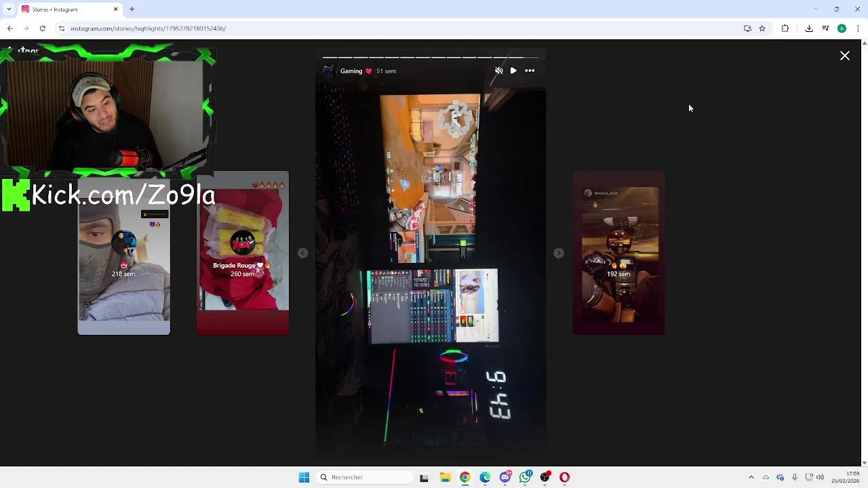Open WhatsApp from the taskbar
The width and height of the screenshot is (868, 488).
(526, 477)
